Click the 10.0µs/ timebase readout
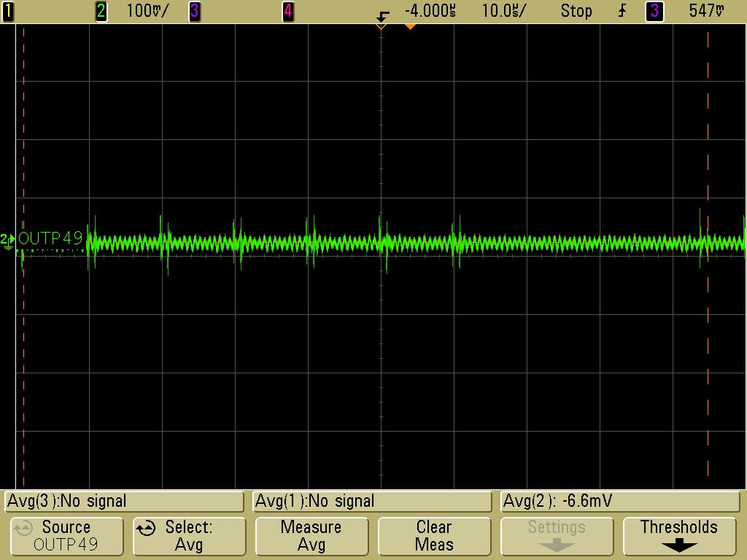747x560 pixels. coord(504,11)
